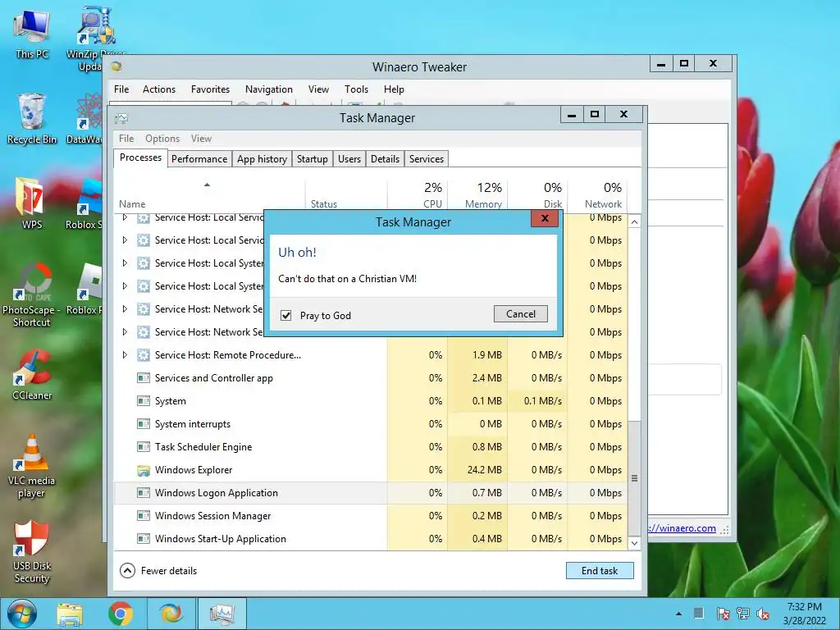Image resolution: width=840 pixels, height=630 pixels.
Task: Open the Startup tab
Action: (313, 159)
